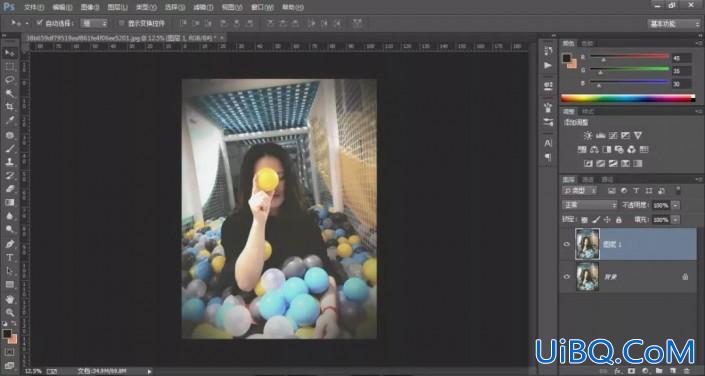Select the Pen tool
The width and height of the screenshot is (705, 376).
[x=9, y=244]
